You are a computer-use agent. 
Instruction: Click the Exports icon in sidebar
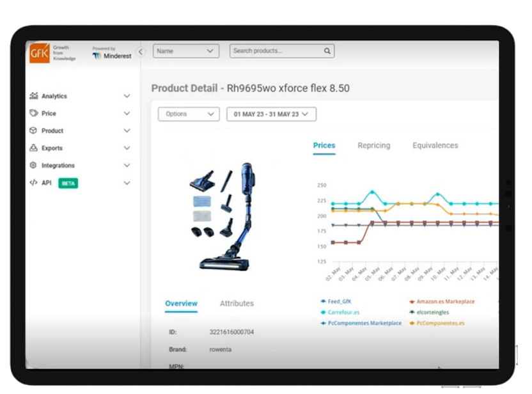(34, 148)
